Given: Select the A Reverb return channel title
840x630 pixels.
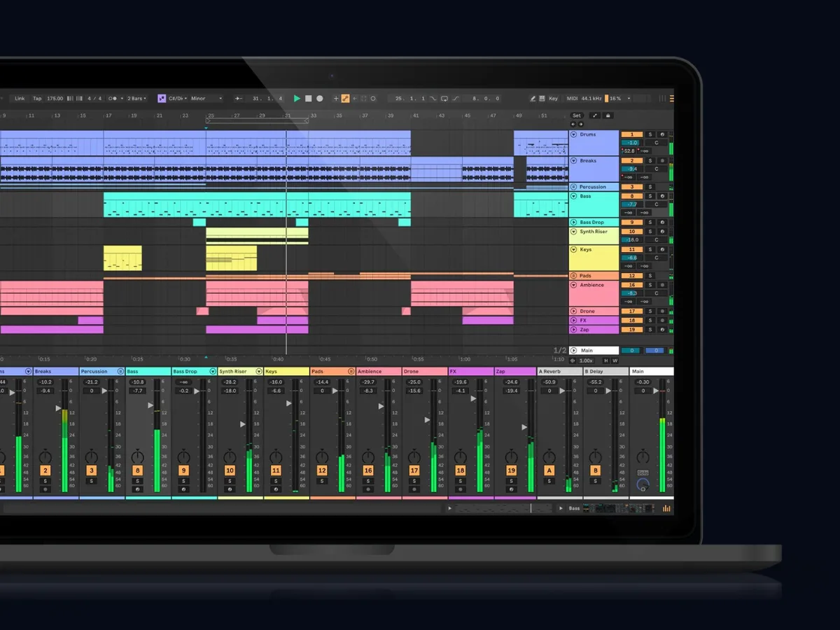Looking at the screenshot, I should [561, 372].
